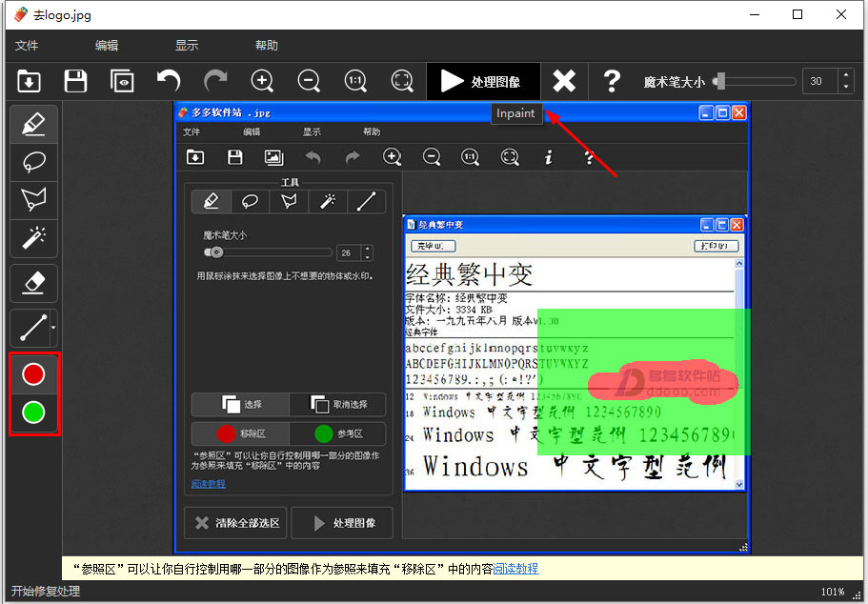This screenshot has width=868, height=604.
Task: Open the 显示 menu in main menu bar
Action: click(x=187, y=46)
